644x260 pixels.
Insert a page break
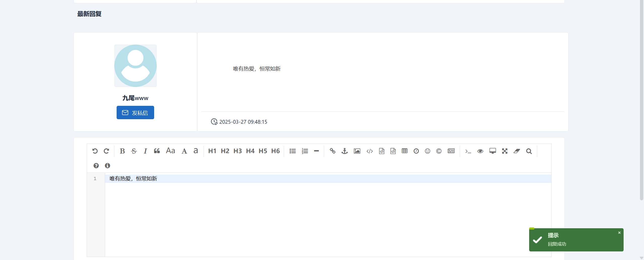(x=451, y=151)
